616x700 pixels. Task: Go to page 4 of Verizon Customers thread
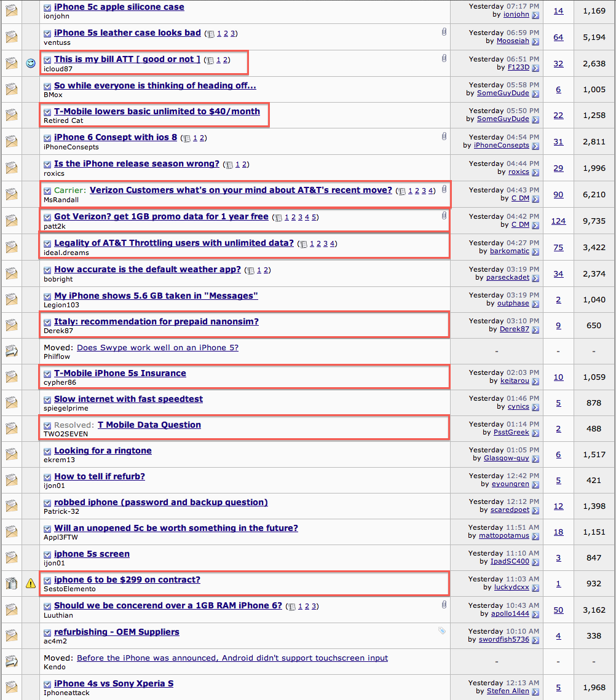coord(430,191)
